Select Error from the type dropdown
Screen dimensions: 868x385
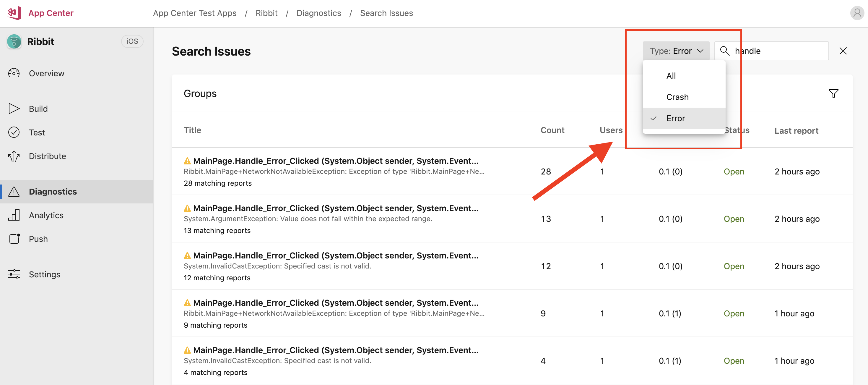click(x=675, y=118)
